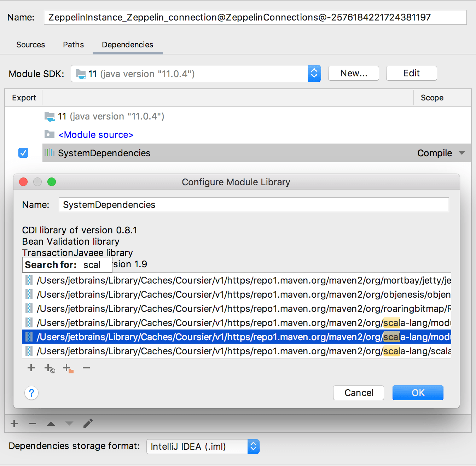
Task: Add files to SystemDependencies library
Action: (x=31, y=368)
